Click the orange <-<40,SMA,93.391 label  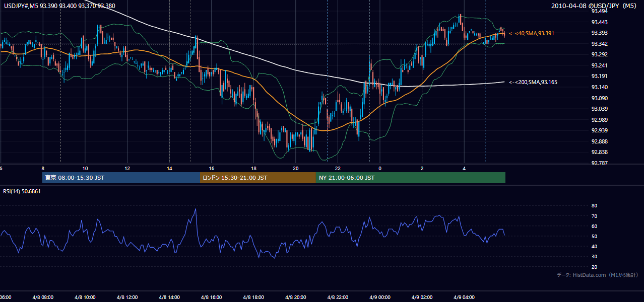point(532,33)
